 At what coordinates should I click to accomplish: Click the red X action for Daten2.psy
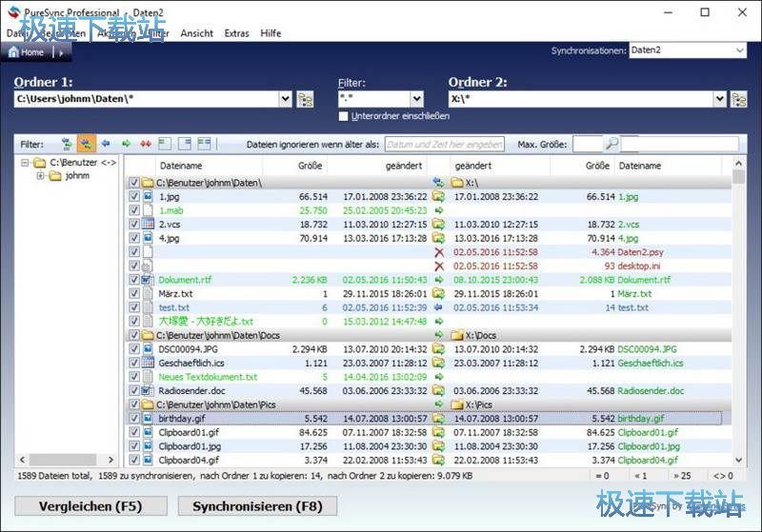439,252
